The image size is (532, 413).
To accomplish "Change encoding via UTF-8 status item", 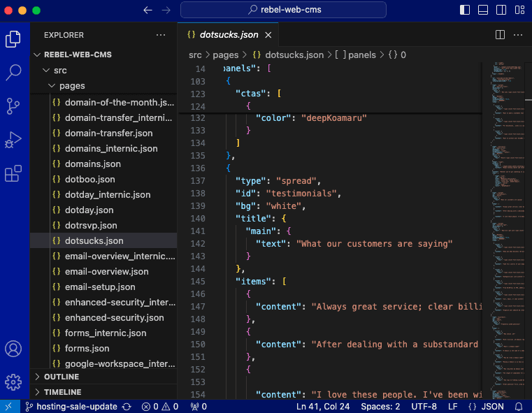I will (424, 406).
